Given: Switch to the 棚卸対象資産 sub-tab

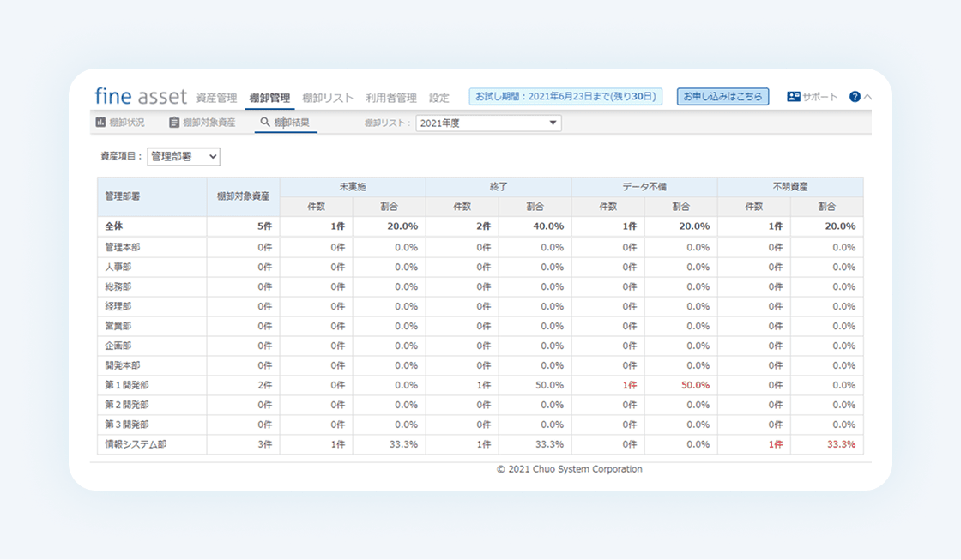Looking at the screenshot, I should (x=202, y=123).
